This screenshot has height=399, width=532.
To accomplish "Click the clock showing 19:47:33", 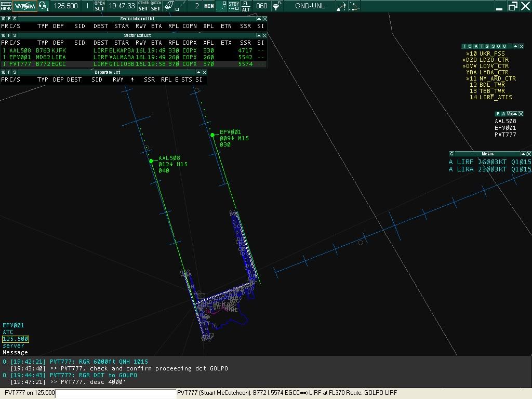I will 122,6.
